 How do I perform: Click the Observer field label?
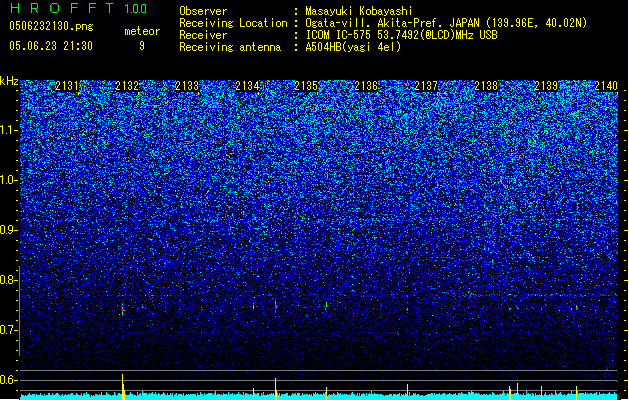coord(203,11)
